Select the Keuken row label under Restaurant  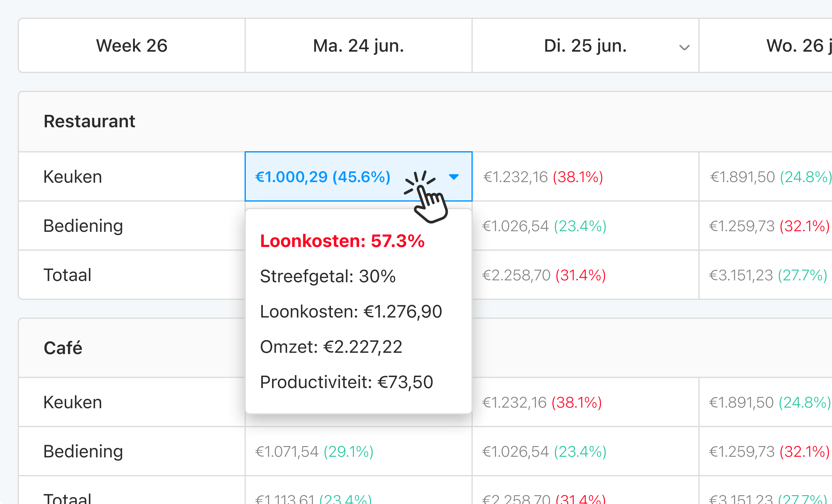(x=72, y=176)
